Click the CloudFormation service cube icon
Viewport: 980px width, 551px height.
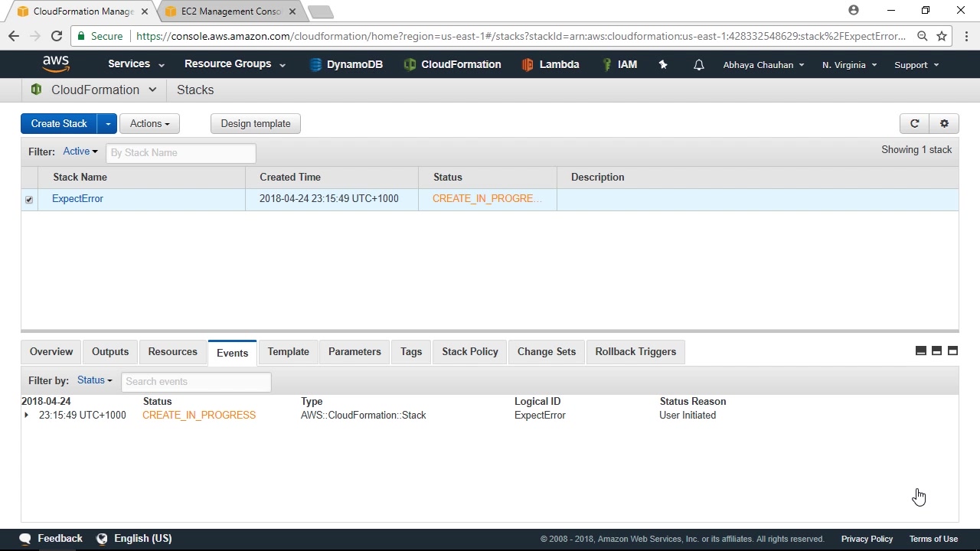point(36,90)
